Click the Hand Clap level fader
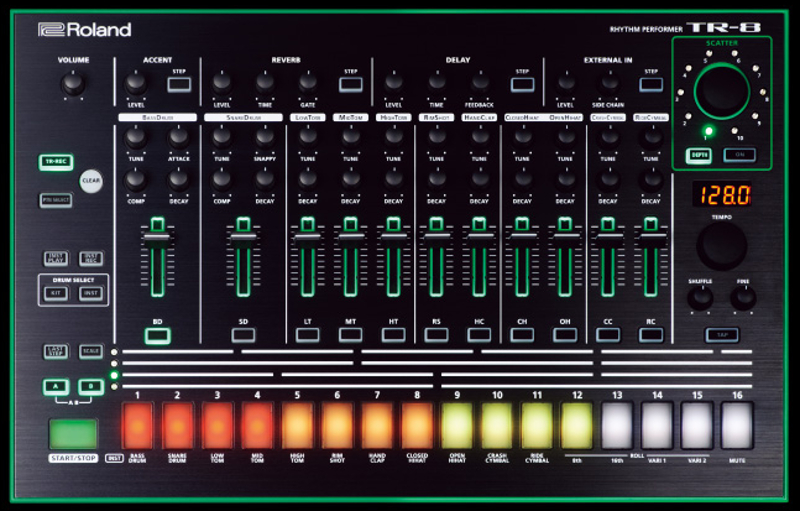Image resolution: width=800 pixels, height=511 pixels. [x=479, y=237]
